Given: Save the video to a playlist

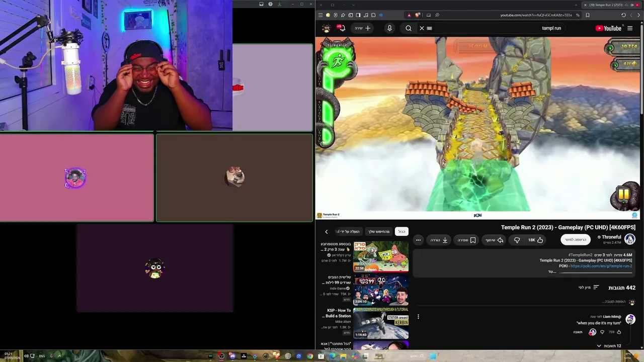Looking at the screenshot, I should pos(466,240).
